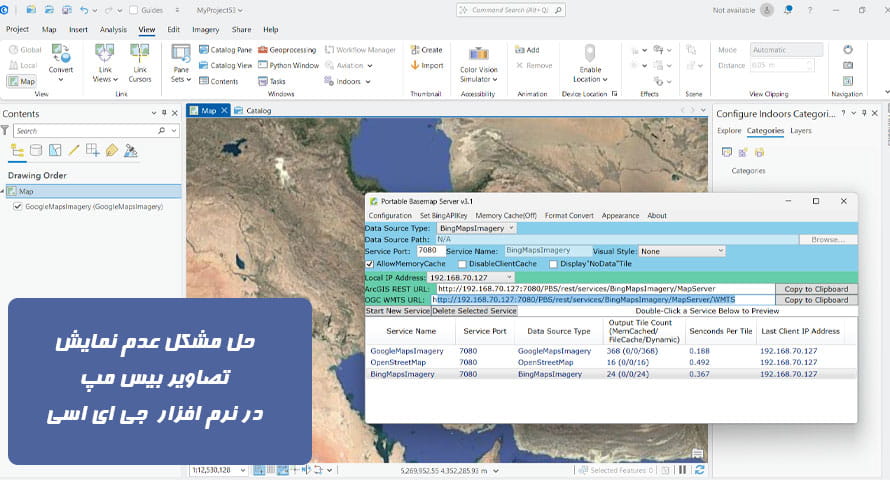
Task: Open Set BingAPIKey menu item
Action: tap(443, 216)
